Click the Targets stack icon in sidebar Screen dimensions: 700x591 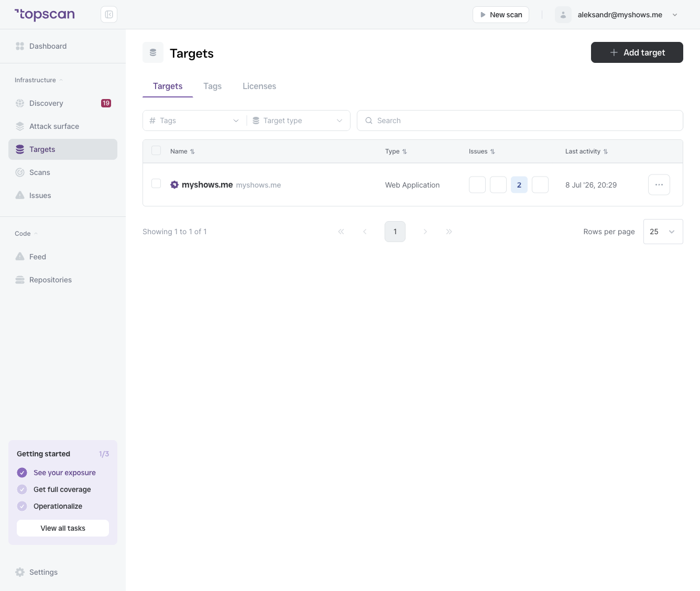pos(20,149)
